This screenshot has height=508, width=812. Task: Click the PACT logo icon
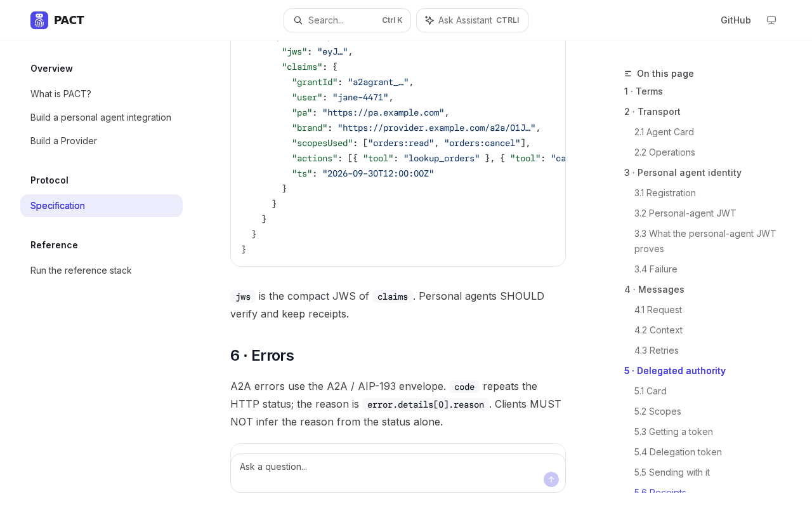39,20
